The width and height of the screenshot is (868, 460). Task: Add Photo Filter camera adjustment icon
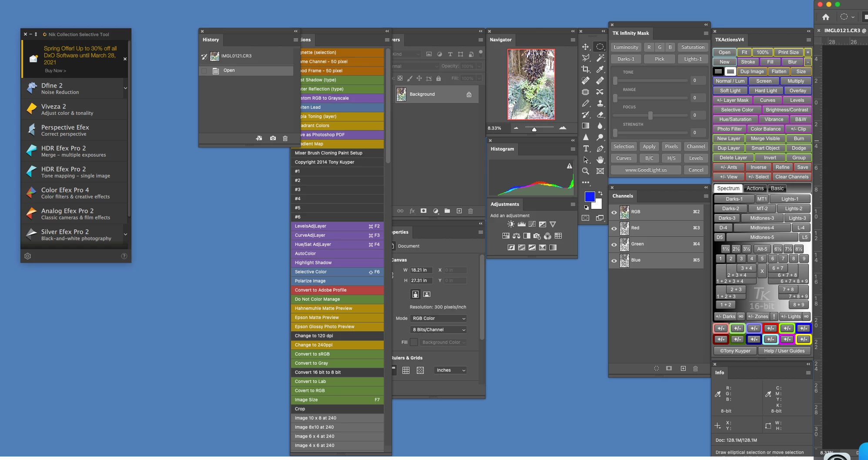point(537,236)
